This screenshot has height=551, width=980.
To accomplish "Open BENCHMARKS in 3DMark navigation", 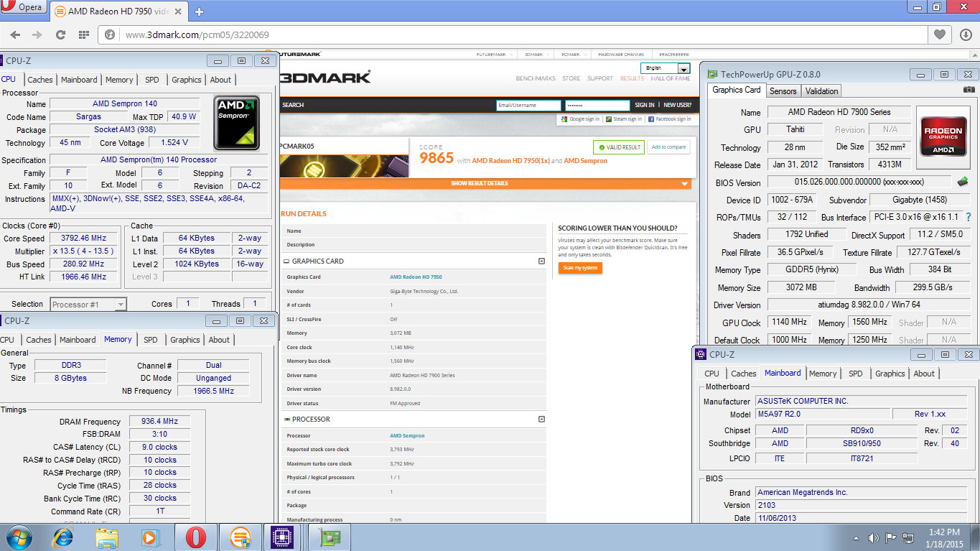I will coord(536,78).
